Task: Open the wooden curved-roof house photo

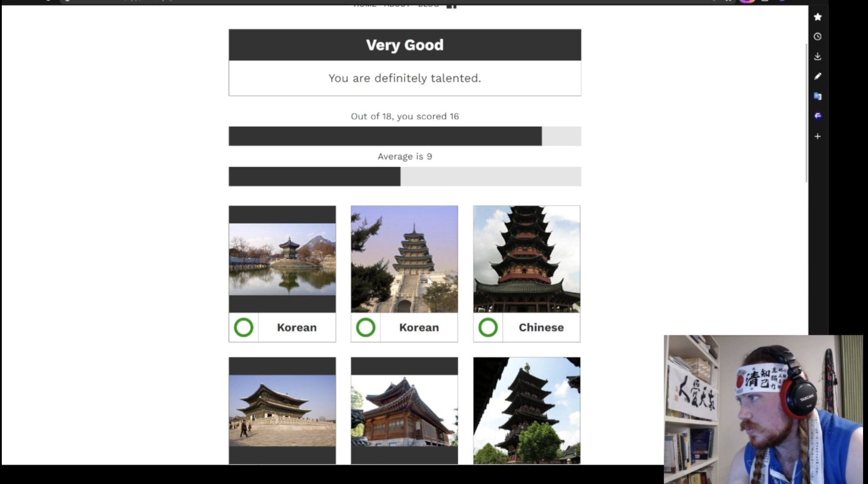Action: (404, 411)
